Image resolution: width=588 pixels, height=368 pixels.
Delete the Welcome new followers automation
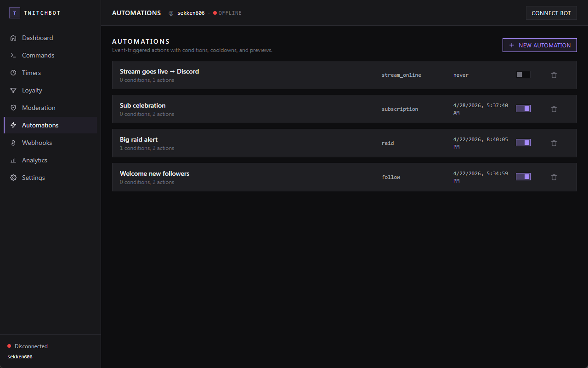tap(554, 177)
